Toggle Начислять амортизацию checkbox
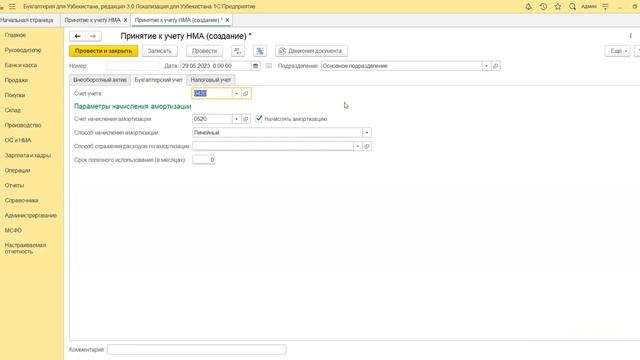640x360 pixels. coord(259,119)
